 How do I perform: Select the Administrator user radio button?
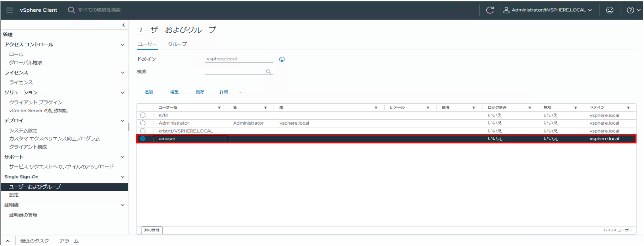[x=143, y=123]
